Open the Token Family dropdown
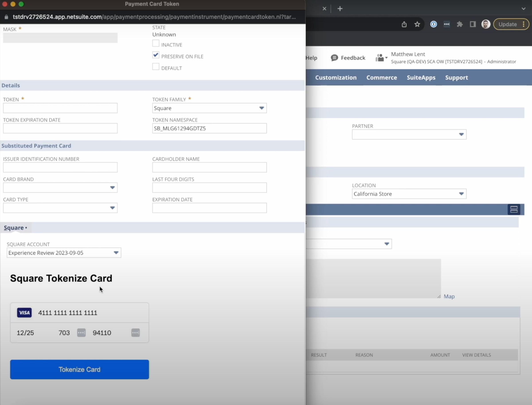 pos(261,108)
